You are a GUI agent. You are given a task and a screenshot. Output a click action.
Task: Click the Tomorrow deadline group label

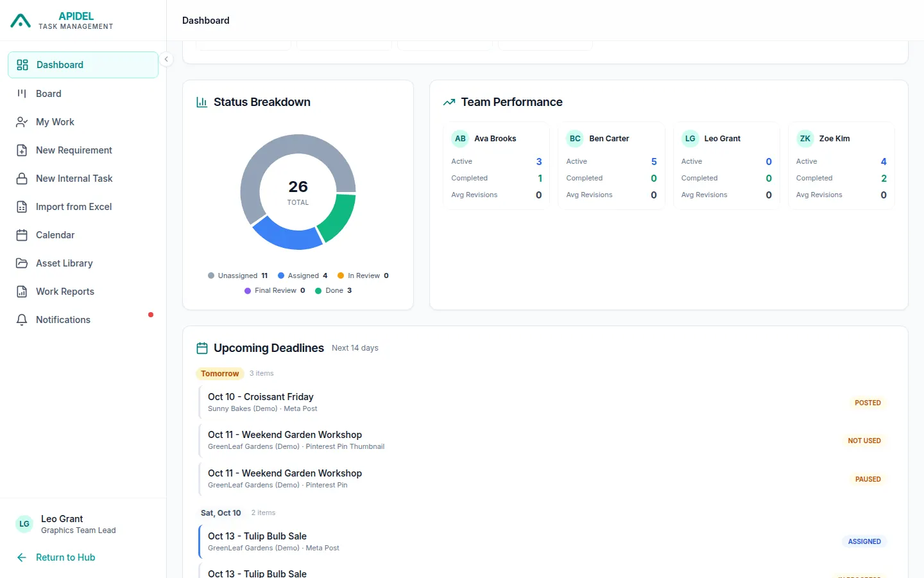(219, 374)
